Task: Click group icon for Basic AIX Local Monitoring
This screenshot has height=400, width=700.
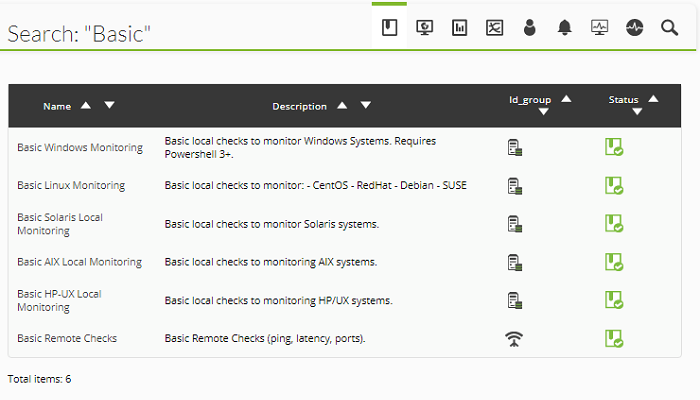Action: (x=515, y=262)
